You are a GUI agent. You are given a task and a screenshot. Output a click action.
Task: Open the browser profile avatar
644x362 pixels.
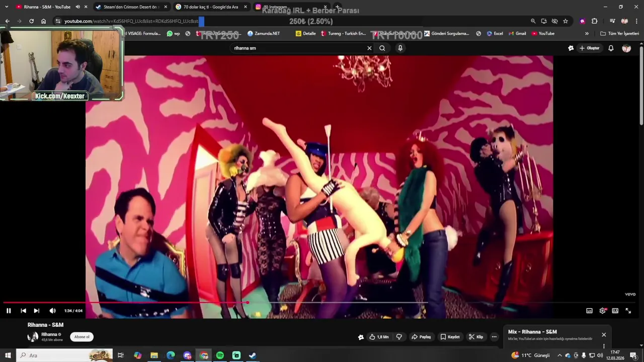coord(624,21)
